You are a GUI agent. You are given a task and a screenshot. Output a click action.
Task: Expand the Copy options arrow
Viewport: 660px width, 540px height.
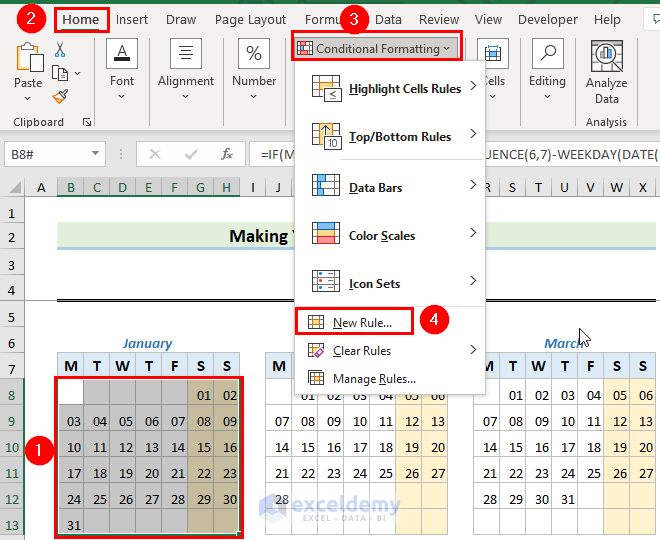pyautogui.click(x=77, y=73)
